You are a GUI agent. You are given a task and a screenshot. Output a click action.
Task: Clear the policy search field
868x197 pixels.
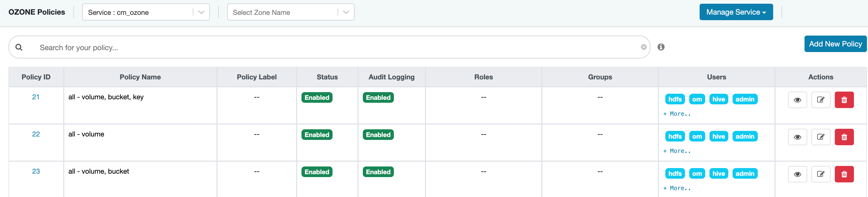[643, 47]
